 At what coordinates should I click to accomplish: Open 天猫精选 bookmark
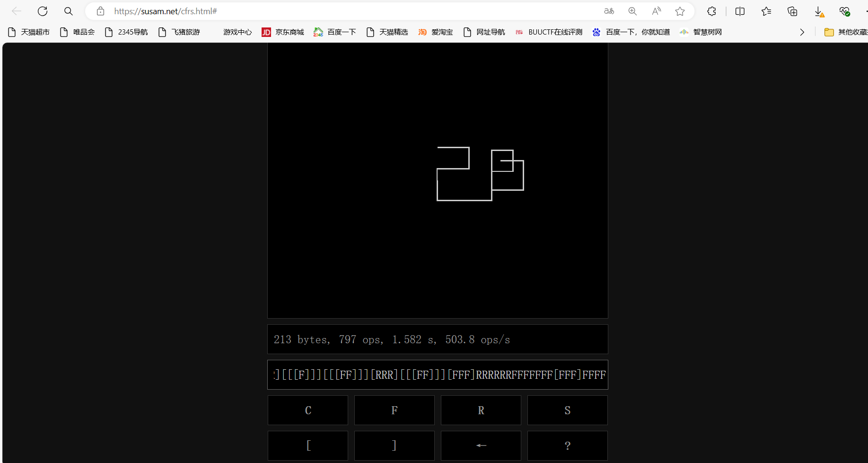[387, 32]
